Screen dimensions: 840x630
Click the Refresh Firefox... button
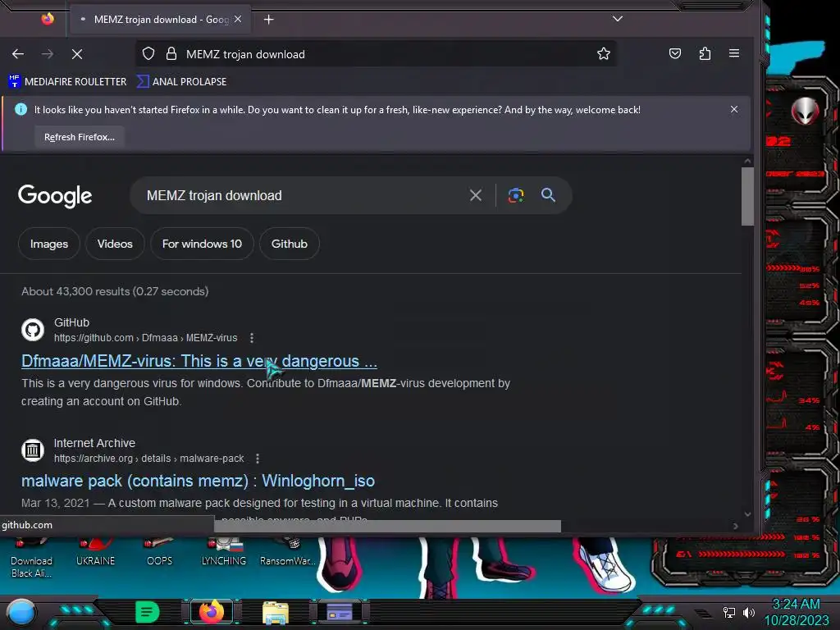coord(80,137)
